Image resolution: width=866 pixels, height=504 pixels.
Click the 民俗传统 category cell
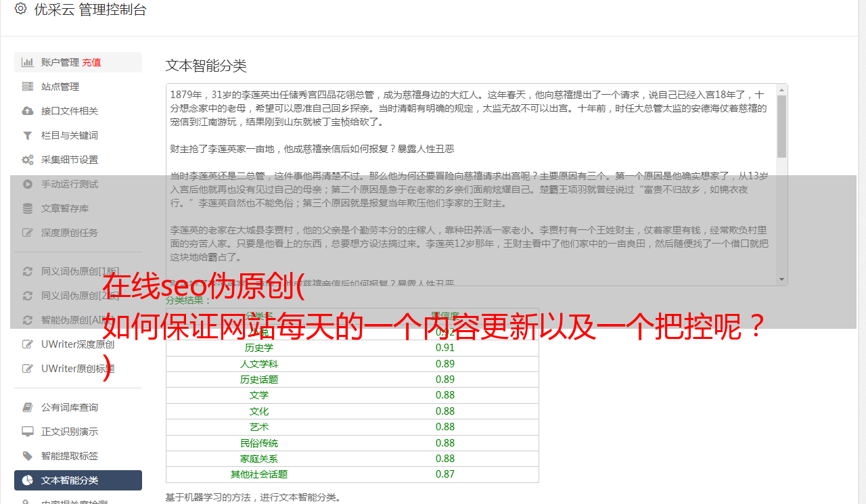259,443
